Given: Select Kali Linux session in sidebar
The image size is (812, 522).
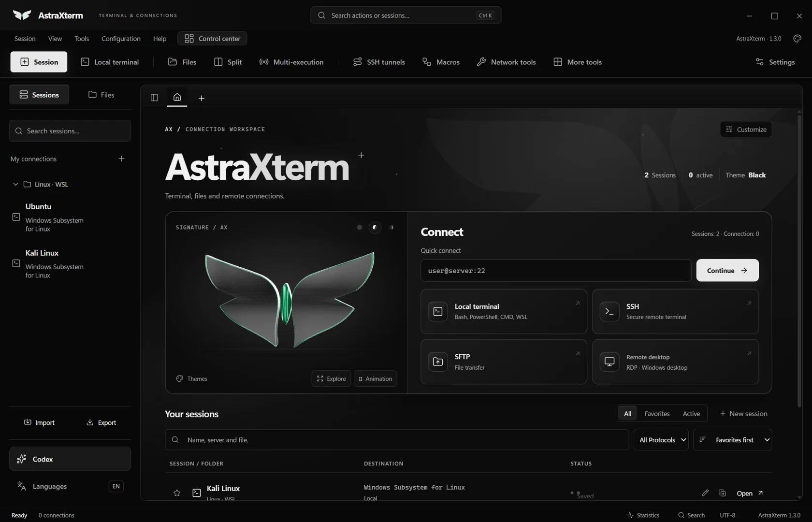Looking at the screenshot, I should 70,263.
